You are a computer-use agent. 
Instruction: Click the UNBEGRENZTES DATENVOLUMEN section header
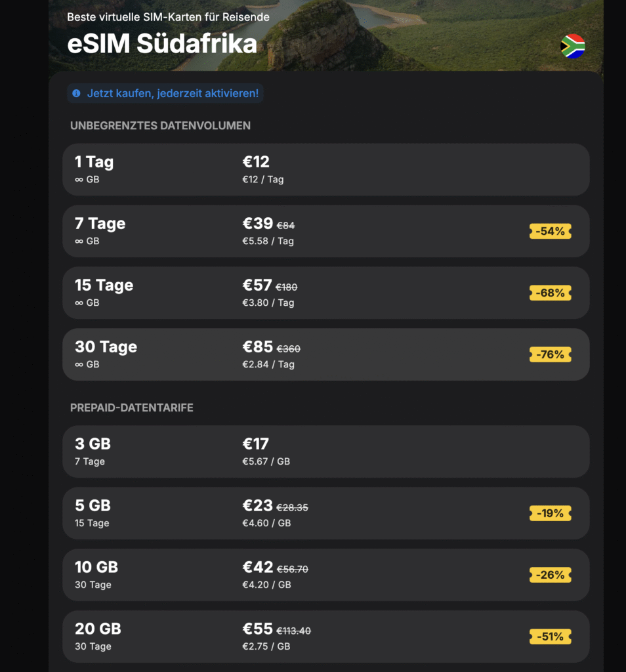(x=160, y=125)
